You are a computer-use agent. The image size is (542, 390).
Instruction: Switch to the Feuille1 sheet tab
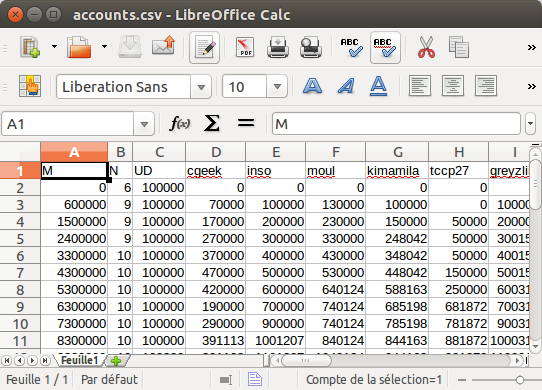tap(80, 360)
